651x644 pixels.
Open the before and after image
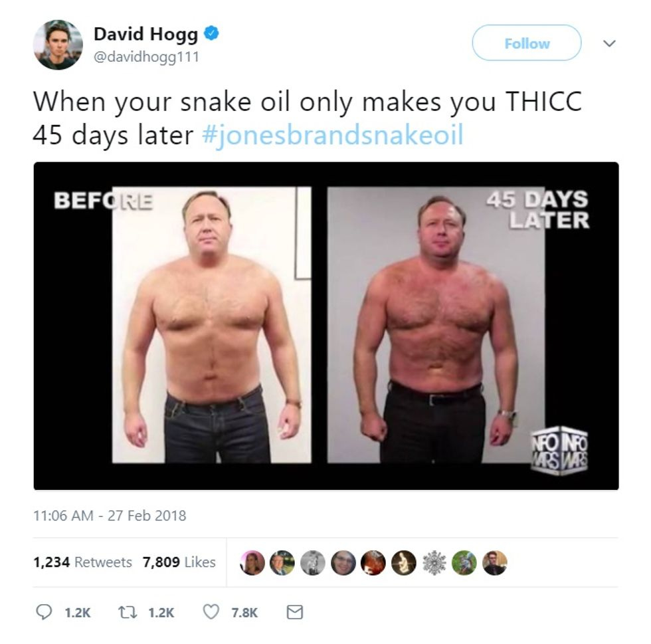click(326, 326)
